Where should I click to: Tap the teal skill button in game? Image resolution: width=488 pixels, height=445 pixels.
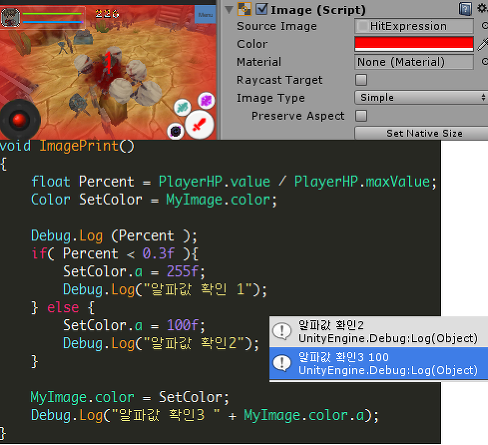[182, 107]
